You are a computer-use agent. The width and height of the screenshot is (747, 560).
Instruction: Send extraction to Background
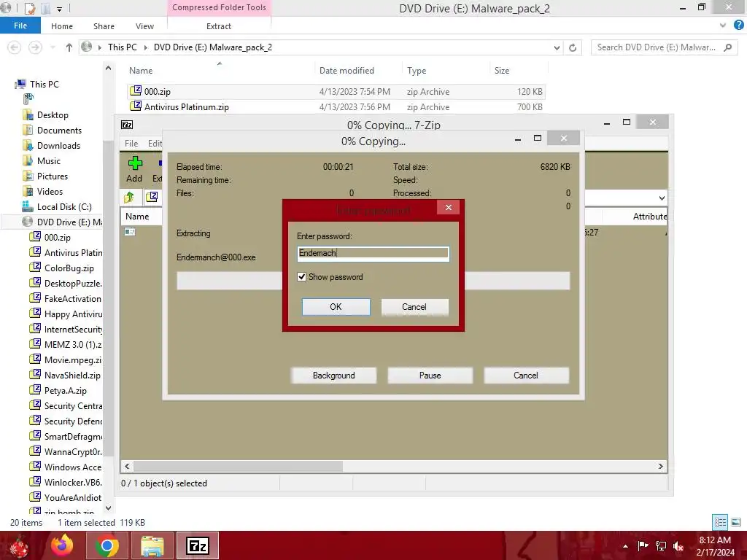pos(333,376)
